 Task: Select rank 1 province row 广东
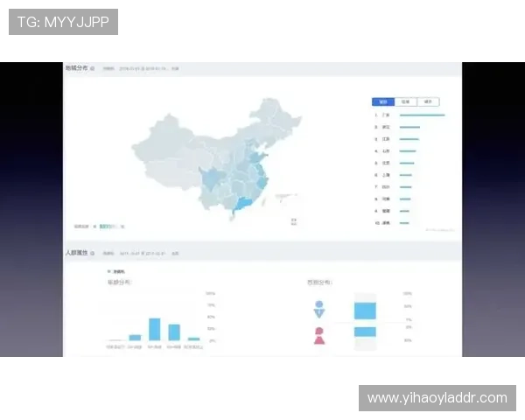point(409,115)
